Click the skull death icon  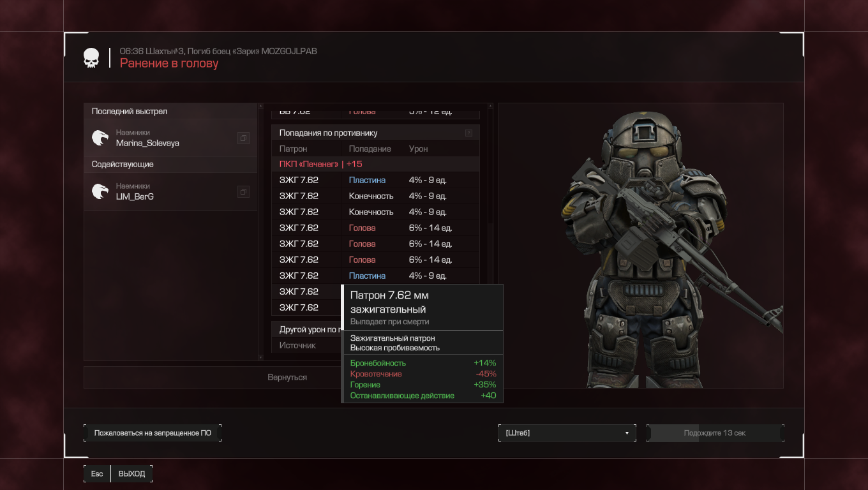[91, 58]
